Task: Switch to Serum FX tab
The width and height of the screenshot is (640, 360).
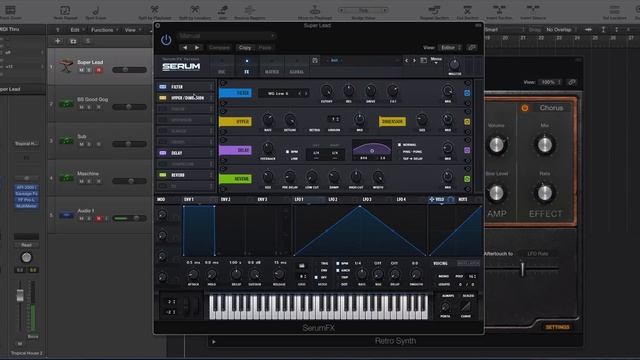Action: (x=247, y=66)
